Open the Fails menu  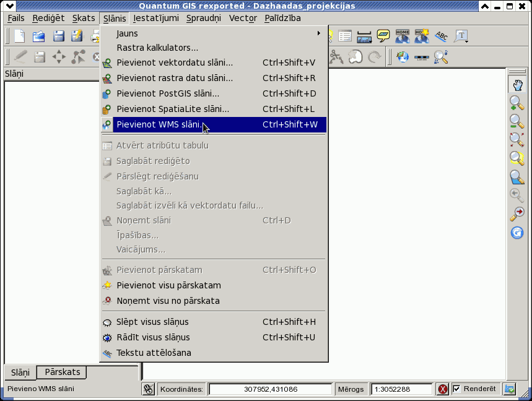(x=16, y=18)
